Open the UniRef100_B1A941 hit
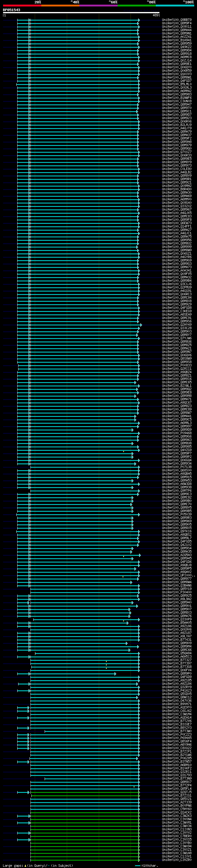The height and width of the screenshot is (868, 197). (x=177, y=40)
